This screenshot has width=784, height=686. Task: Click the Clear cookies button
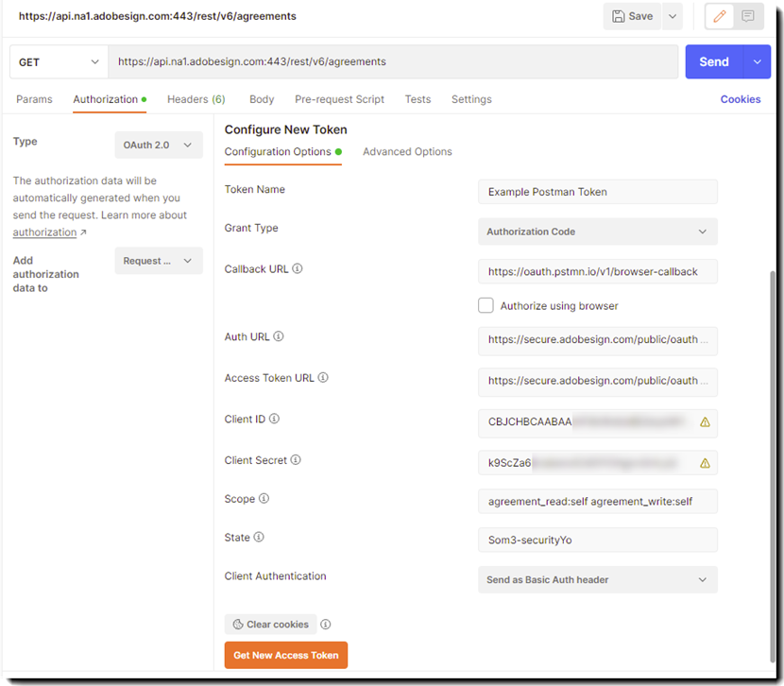click(270, 624)
